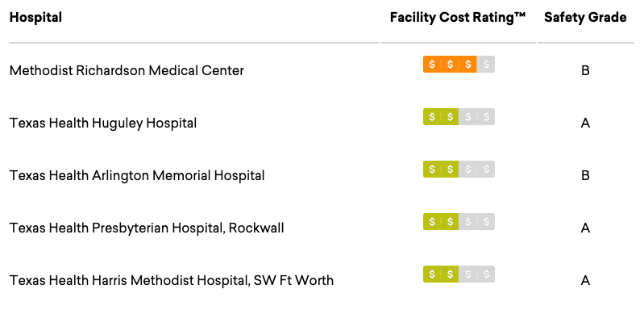Click the Safety Grade column header

click(x=585, y=18)
